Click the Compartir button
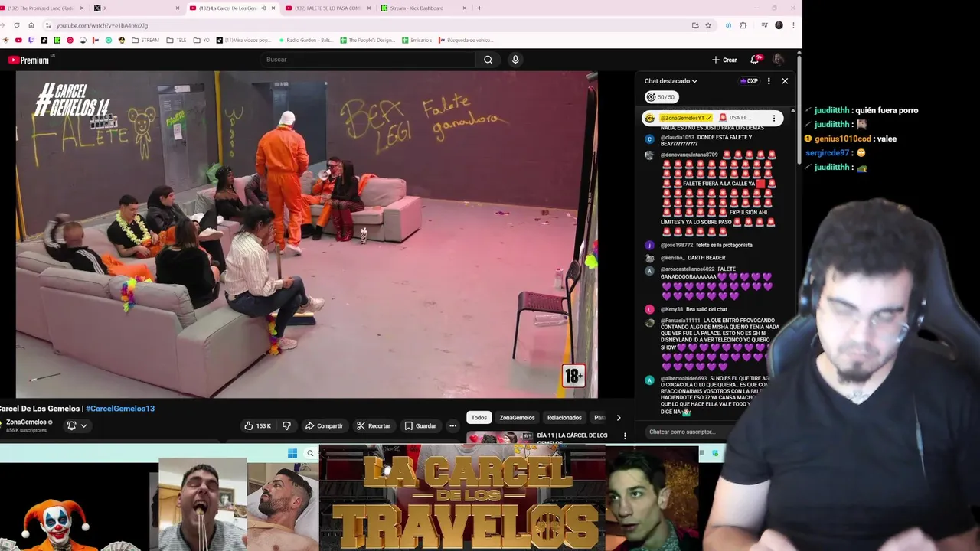The image size is (980, 551). click(x=324, y=425)
